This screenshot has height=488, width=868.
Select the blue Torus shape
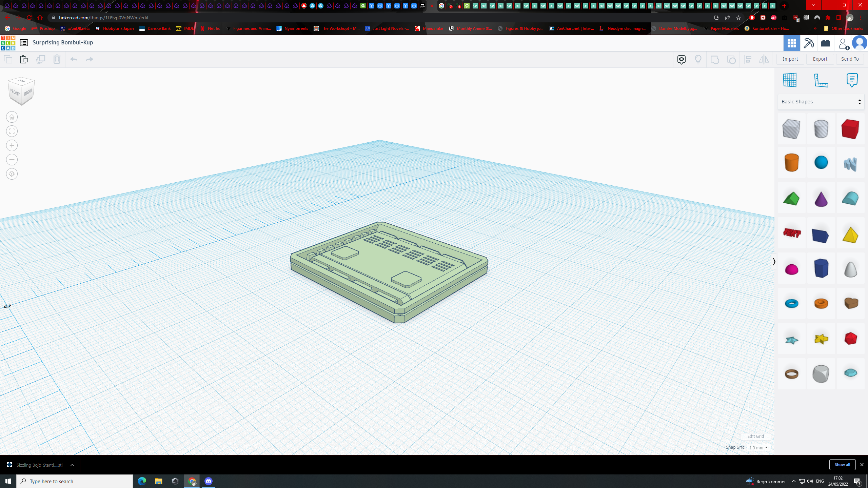tap(791, 303)
